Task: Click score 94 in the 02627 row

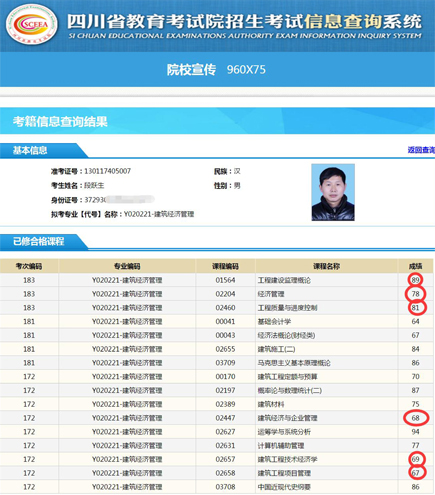Action: pos(415,432)
